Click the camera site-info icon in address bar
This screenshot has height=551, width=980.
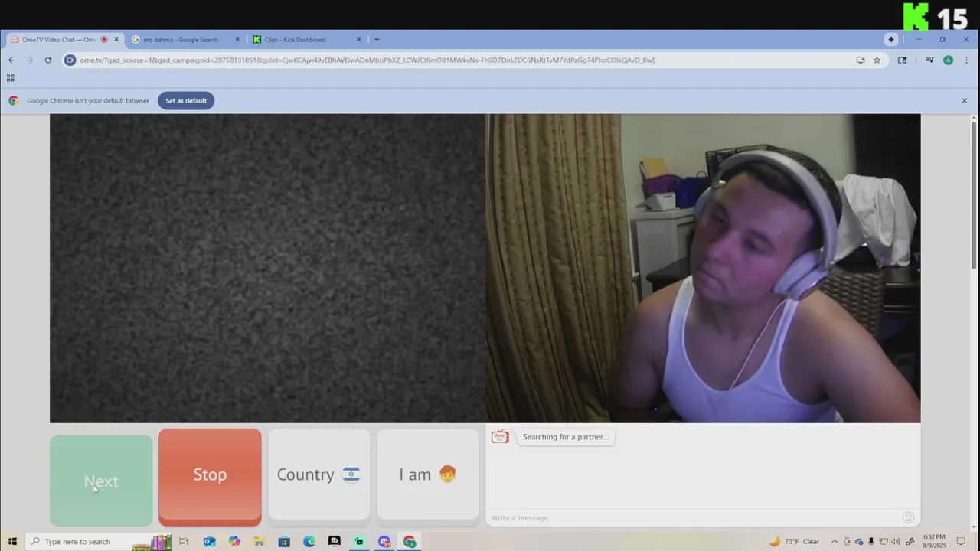point(70,60)
